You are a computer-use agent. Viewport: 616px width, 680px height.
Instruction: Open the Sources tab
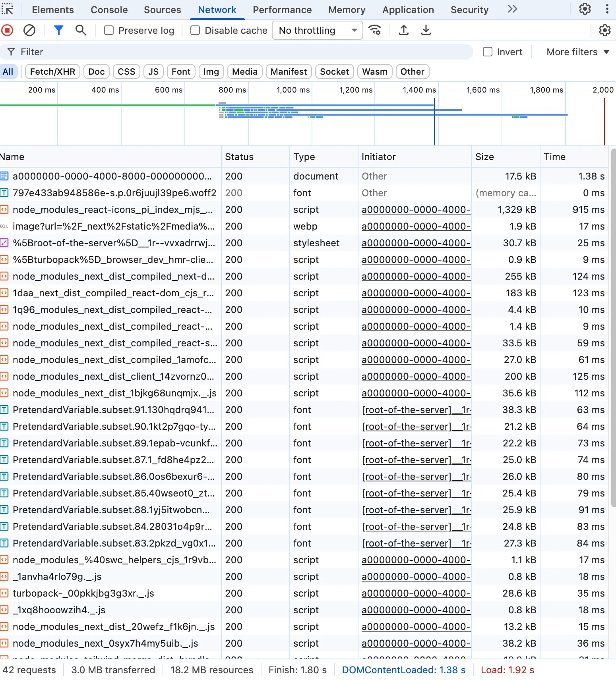pyautogui.click(x=163, y=10)
